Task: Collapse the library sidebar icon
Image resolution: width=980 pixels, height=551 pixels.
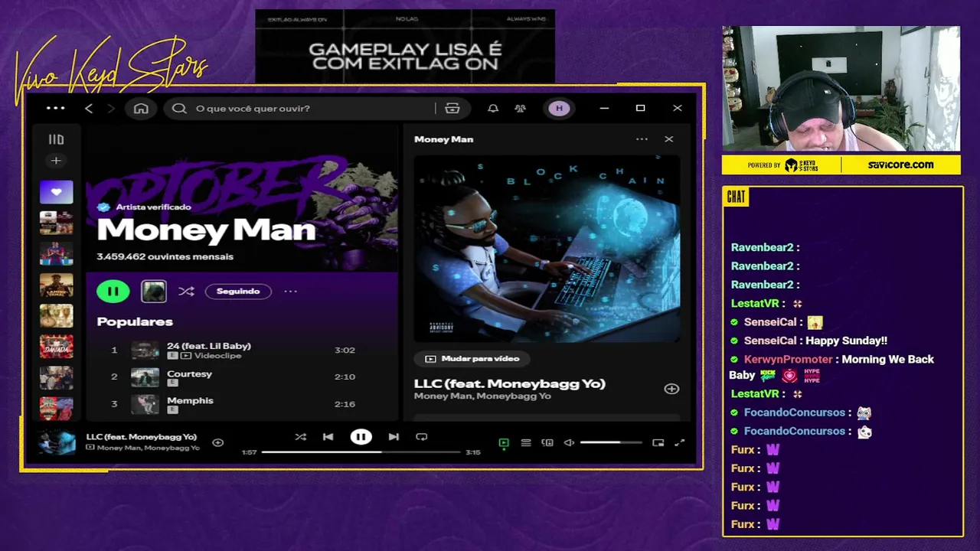Action: coord(56,139)
